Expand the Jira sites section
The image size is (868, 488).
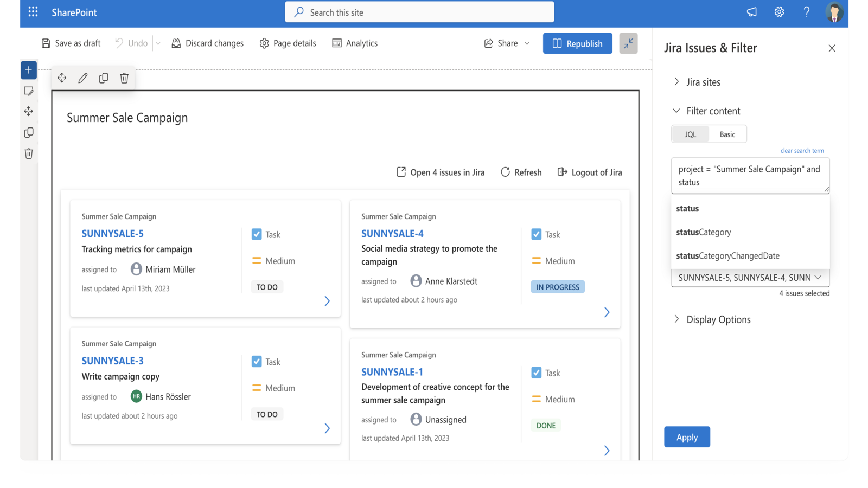[703, 82]
